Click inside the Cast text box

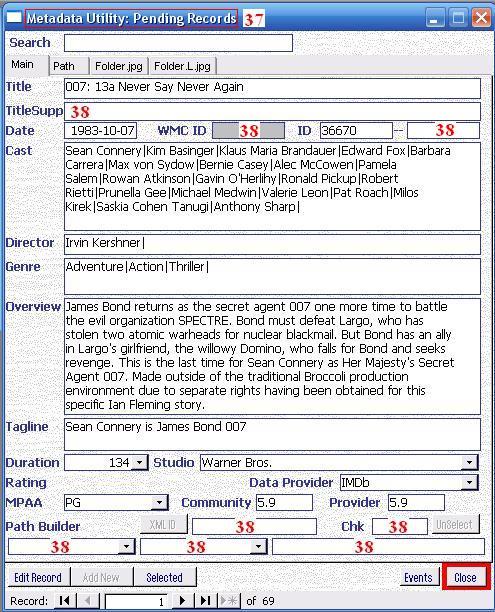(272, 187)
